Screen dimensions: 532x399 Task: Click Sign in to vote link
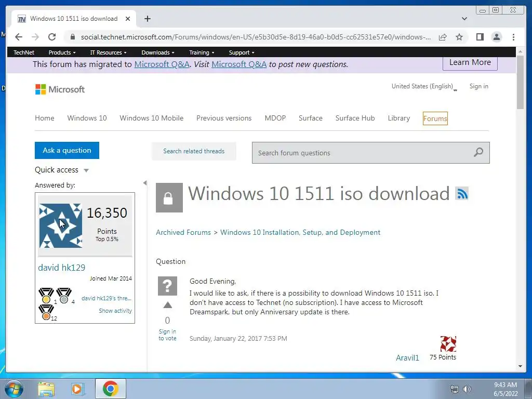click(167, 335)
